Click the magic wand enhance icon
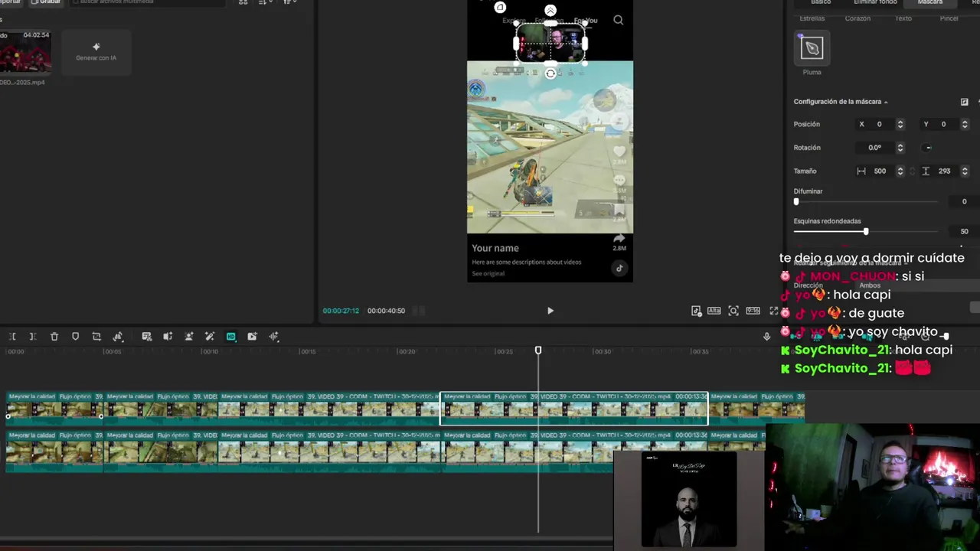 [210, 337]
